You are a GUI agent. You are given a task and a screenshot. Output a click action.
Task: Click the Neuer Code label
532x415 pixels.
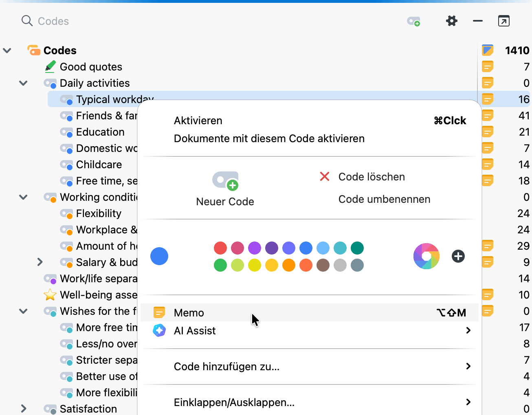225,202
